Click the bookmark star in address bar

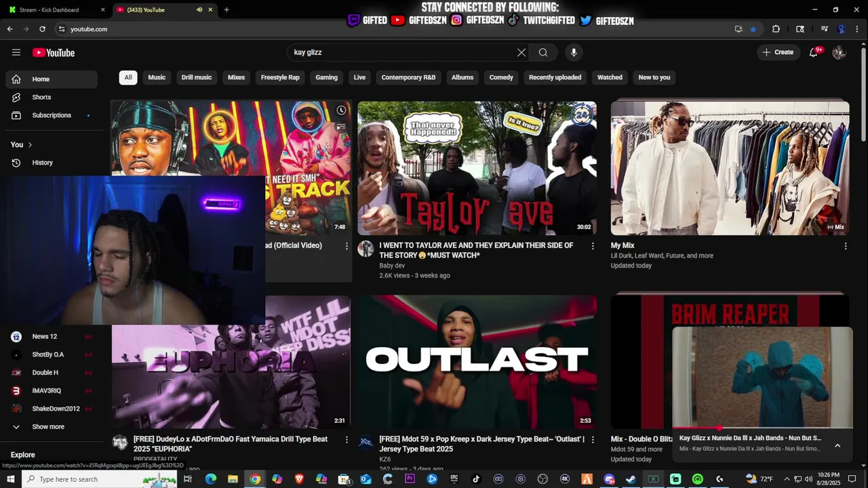pyautogui.click(x=753, y=29)
